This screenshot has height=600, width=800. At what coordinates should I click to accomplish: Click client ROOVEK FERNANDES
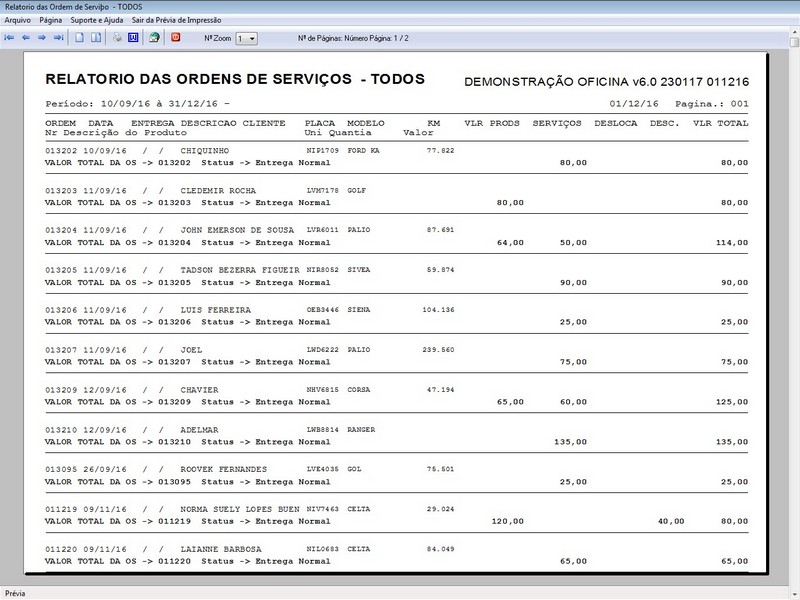coord(223,469)
